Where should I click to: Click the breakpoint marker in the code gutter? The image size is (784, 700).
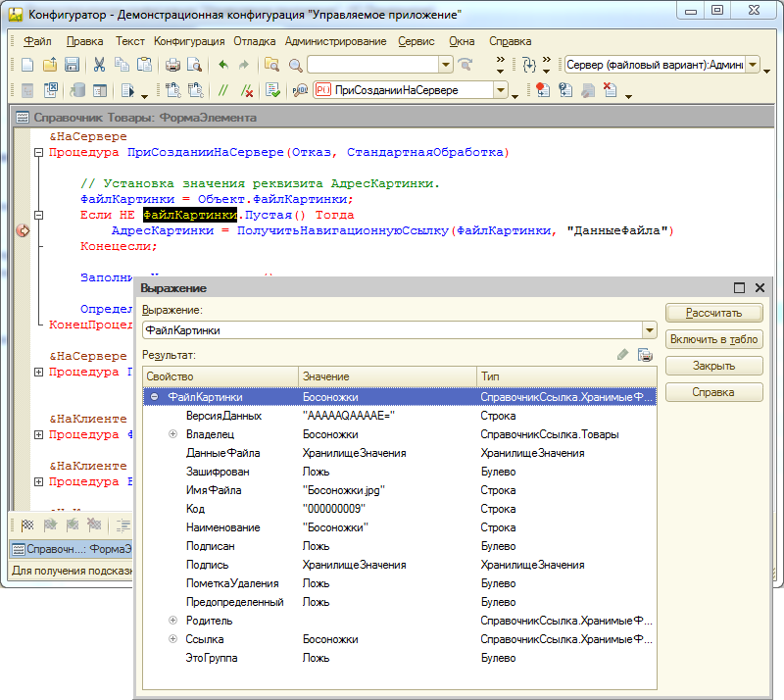point(24,231)
